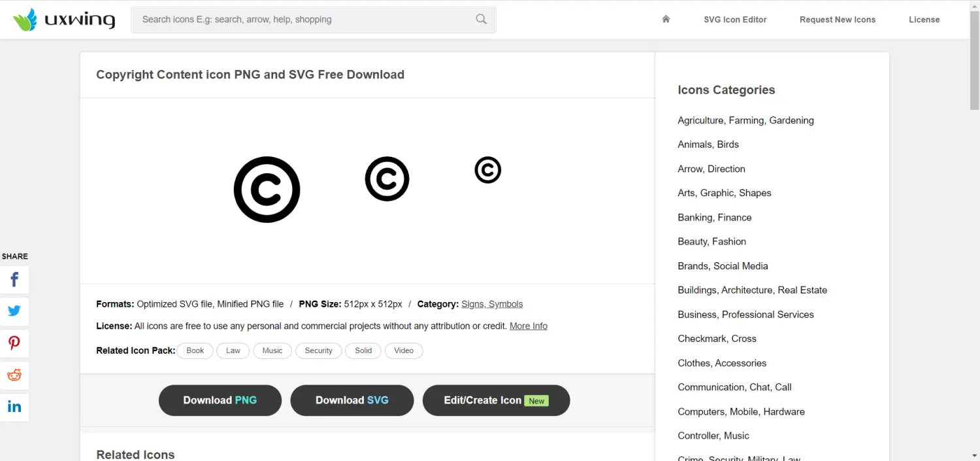Select the Book icon pack tag

(x=195, y=350)
